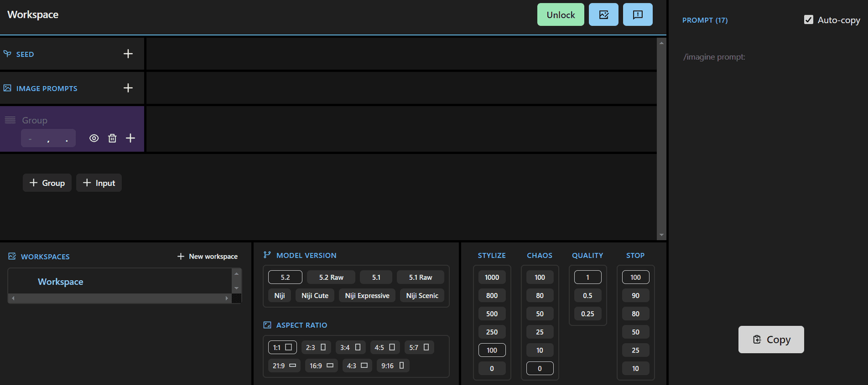868x385 pixels.
Task: Set Stylize value to 500
Action: pos(492,314)
